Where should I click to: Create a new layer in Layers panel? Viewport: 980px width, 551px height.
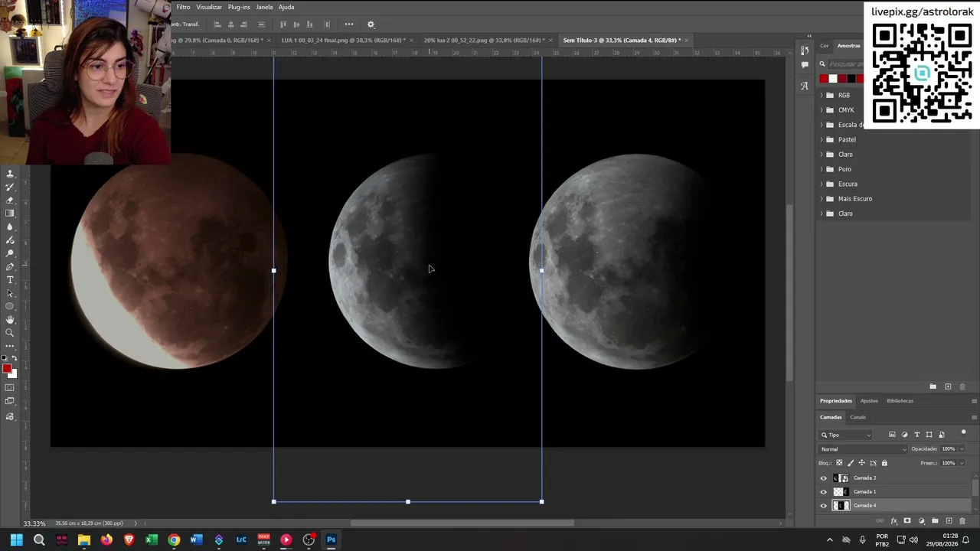pos(949,521)
